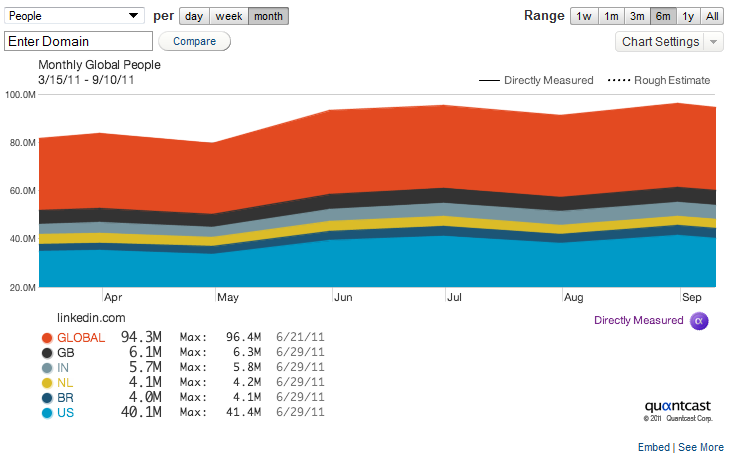Expand the Chart Settings dropdown arrow
Viewport: 730px width, 458px height.
pos(714,42)
